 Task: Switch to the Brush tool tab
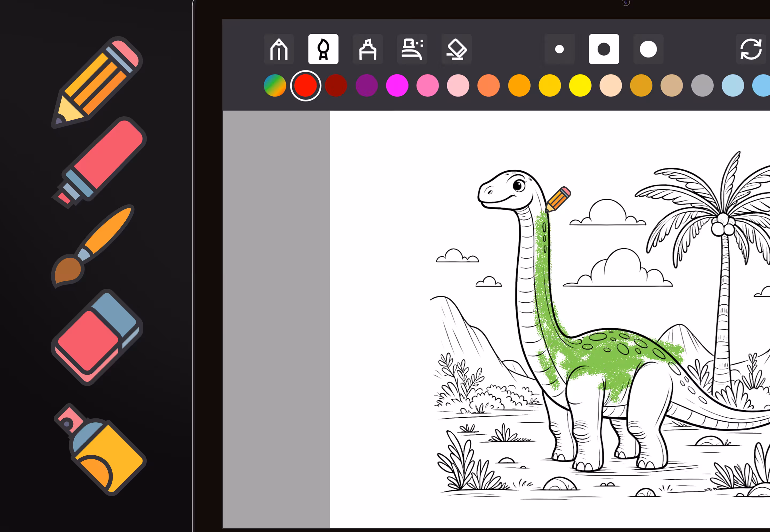click(x=323, y=49)
